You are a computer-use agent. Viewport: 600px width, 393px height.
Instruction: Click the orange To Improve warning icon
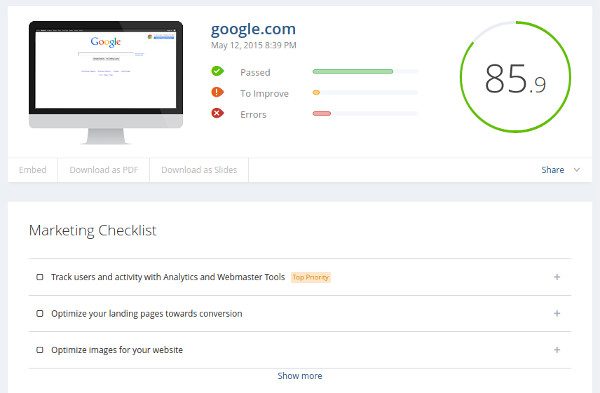[217, 92]
